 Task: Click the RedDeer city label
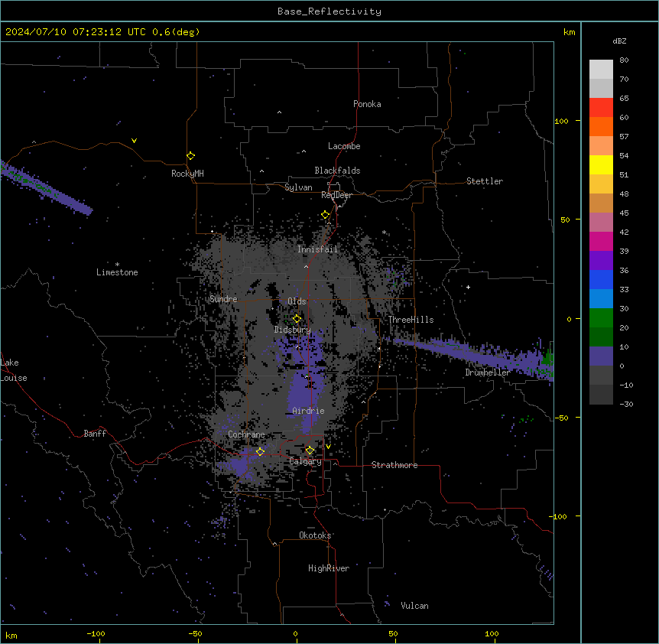(x=336, y=195)
